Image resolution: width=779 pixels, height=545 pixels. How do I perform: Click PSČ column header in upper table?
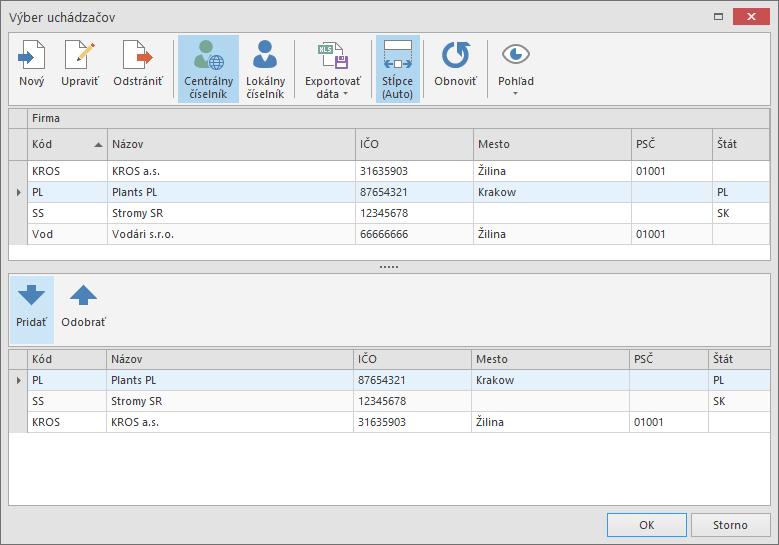pos(672,144)
